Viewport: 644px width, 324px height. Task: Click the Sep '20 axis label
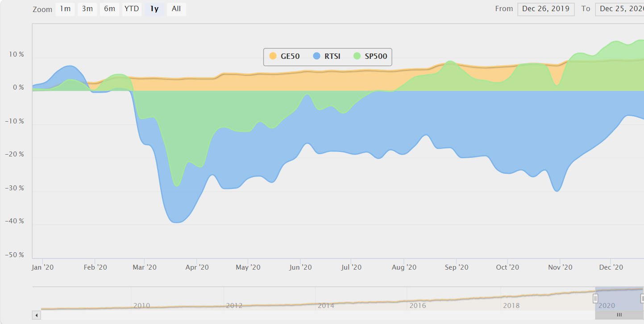(x=457, y=267)
